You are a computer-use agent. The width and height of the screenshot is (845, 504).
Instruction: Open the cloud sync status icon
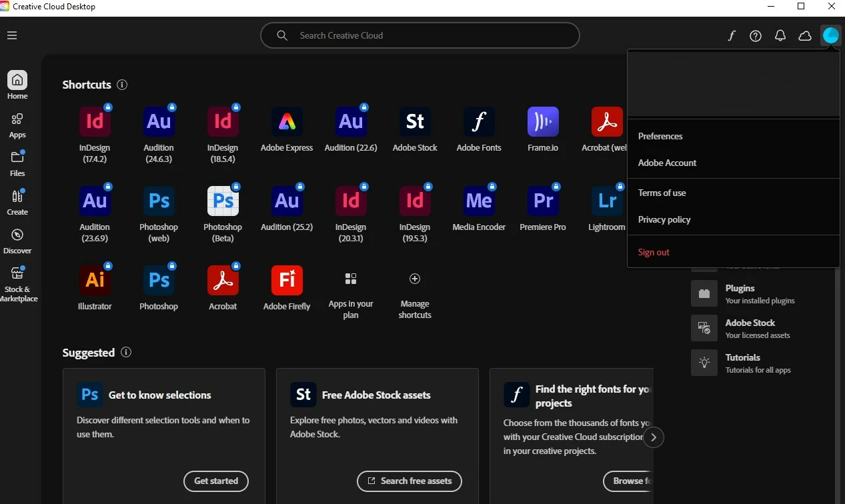pos(805,36)
